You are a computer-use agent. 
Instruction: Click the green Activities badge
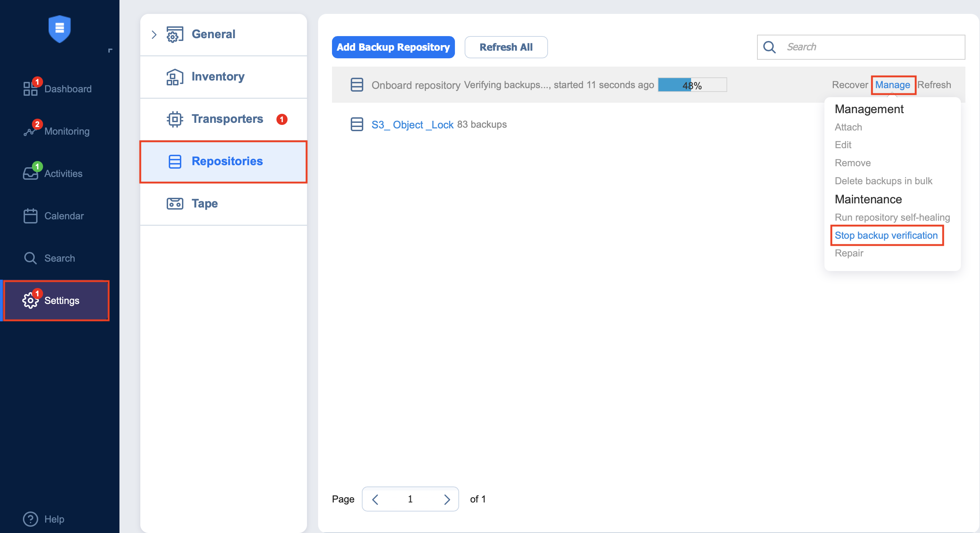click(37, 167)
